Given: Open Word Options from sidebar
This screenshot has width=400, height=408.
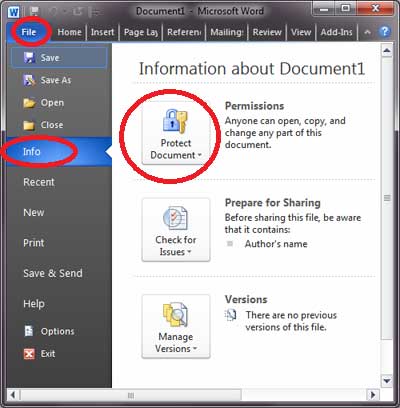Looking at the screenshot, I should (x=49, y=331).
